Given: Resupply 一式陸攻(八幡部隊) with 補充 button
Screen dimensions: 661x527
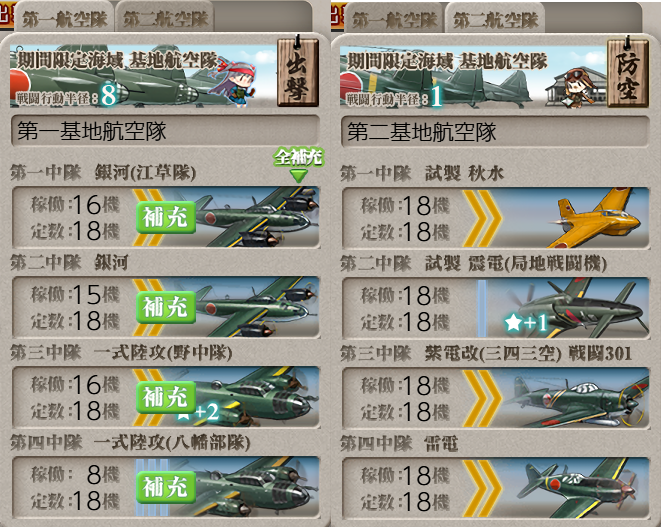Looking at the screenshot, I should [166, 487].
